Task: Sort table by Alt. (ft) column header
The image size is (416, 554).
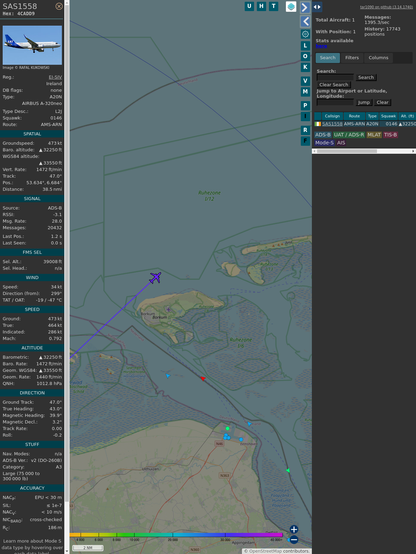Action: point(407,116)
